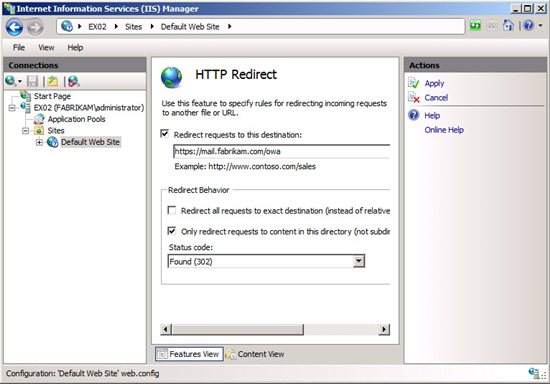This screenshot has height=384, width=550.
Task: Open the File menu
Action: [x=19, y=48]
